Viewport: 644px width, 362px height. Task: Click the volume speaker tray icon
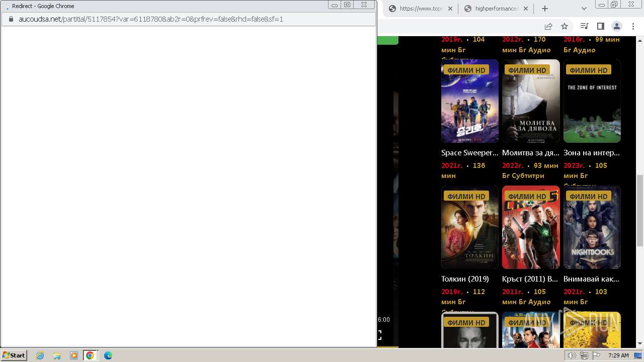(x=572, y=355)
